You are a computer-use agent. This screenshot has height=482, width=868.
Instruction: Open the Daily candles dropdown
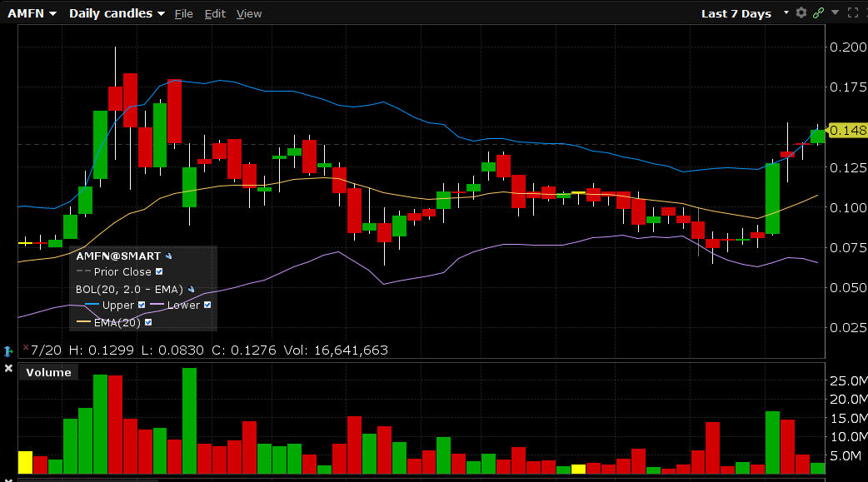(117, 13)
